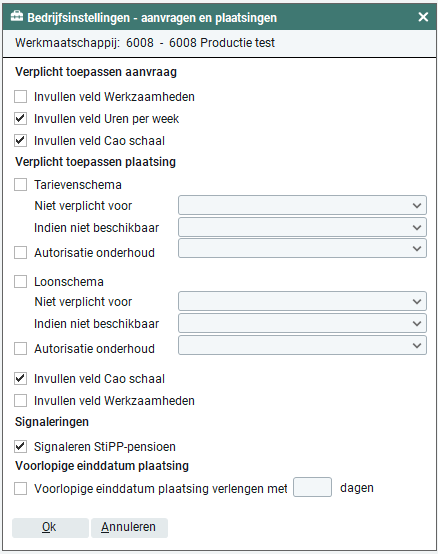Close the Bedrijfsinstellingen dialog with X
Viewport: 438px width, 554px height.
pos(423,17)
